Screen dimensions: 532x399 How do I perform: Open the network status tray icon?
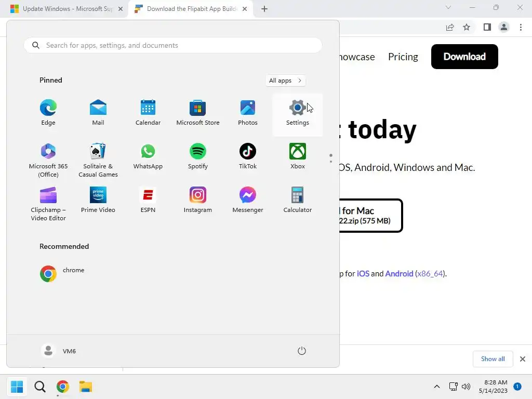pyautogui.click(x=453, y=387)
